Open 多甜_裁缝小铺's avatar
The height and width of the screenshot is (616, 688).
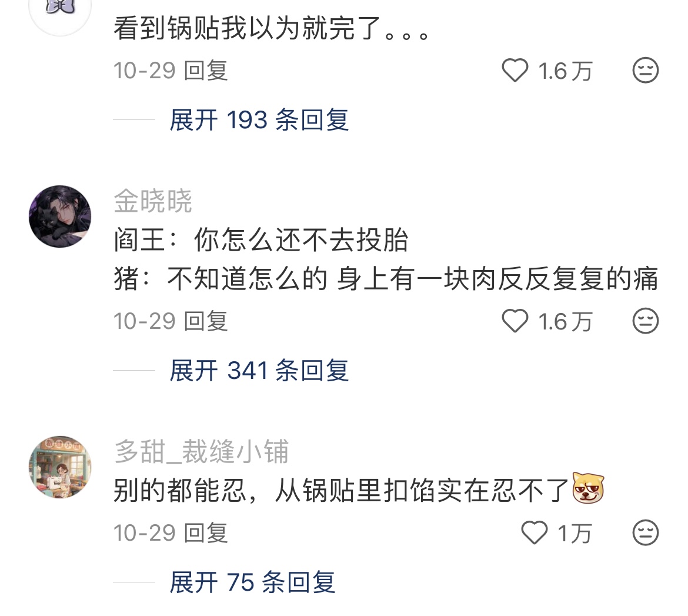[x=60, y=467]
